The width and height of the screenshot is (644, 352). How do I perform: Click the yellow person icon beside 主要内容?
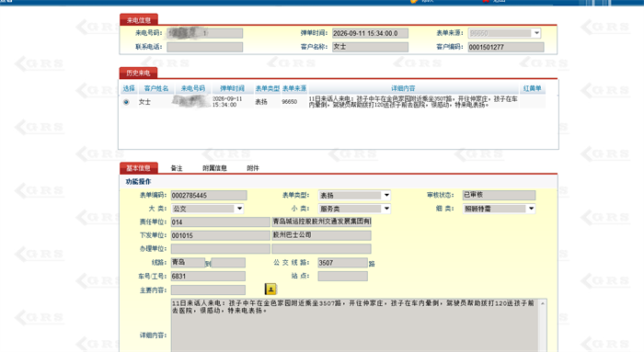[270, 290]
